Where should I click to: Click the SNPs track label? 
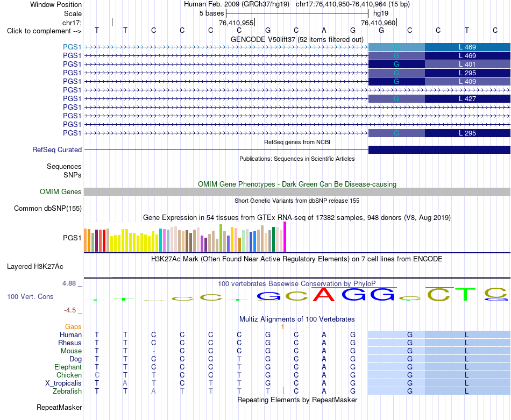(x=73, y=175)
